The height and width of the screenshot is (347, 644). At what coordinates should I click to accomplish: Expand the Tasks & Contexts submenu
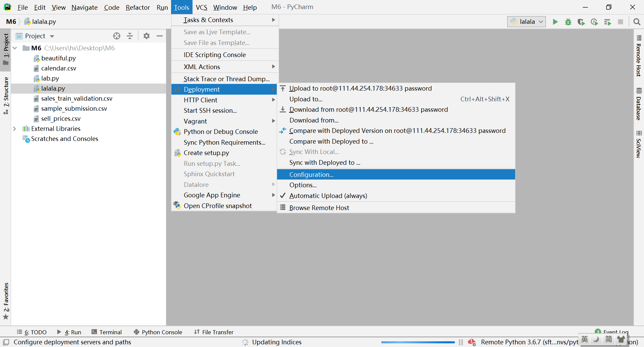coord(225,20)
